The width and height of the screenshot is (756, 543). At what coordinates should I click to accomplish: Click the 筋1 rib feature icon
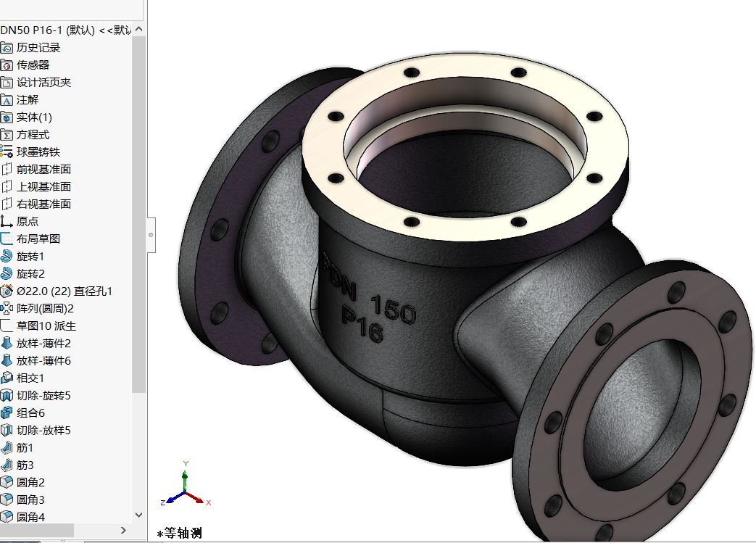(7, 447)
